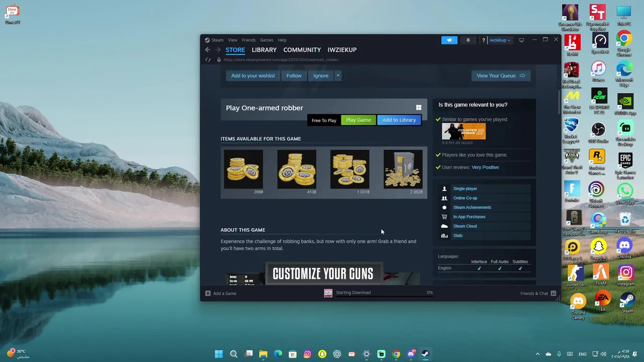644x362 pixels.
Task: Go to the STORE tab
Action: tap(235, 50)
